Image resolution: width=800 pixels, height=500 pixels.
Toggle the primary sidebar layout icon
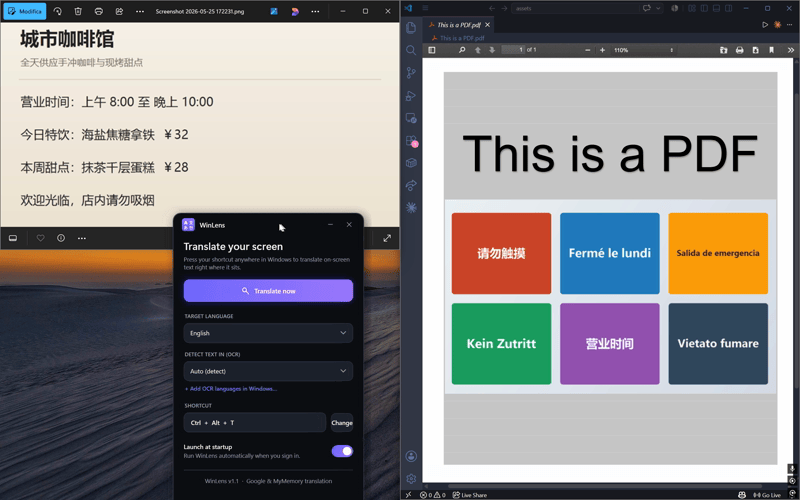click(x=704, y=8)
